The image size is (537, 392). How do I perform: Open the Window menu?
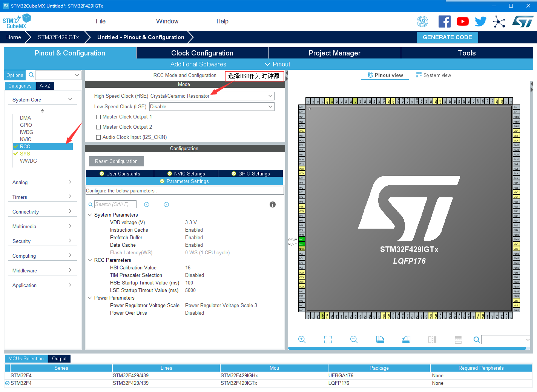point(167,22)
